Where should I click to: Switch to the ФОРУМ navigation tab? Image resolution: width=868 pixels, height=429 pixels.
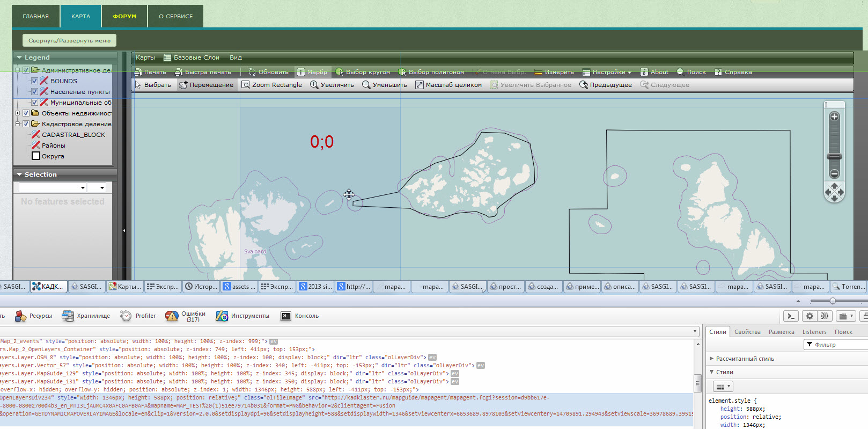coord(124,17)
